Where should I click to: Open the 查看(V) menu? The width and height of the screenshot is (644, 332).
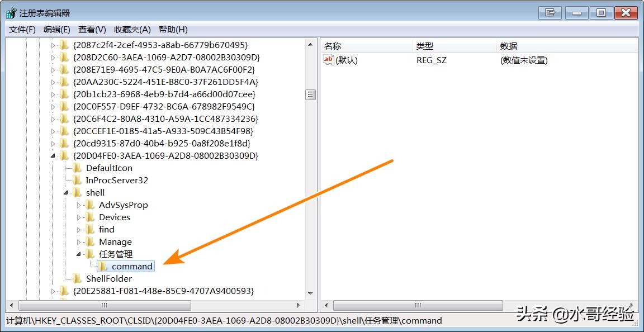point(92,30)
